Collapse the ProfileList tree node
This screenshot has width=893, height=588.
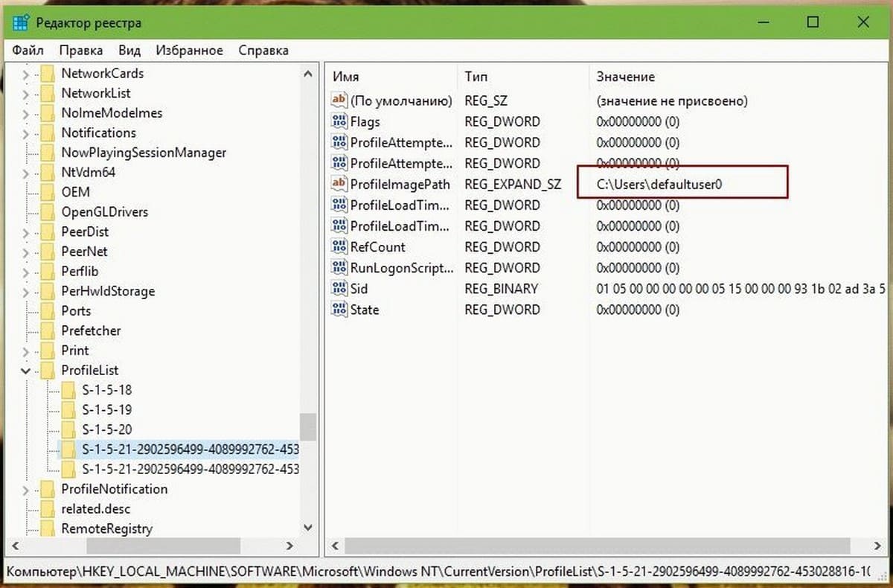pos(27,371)
